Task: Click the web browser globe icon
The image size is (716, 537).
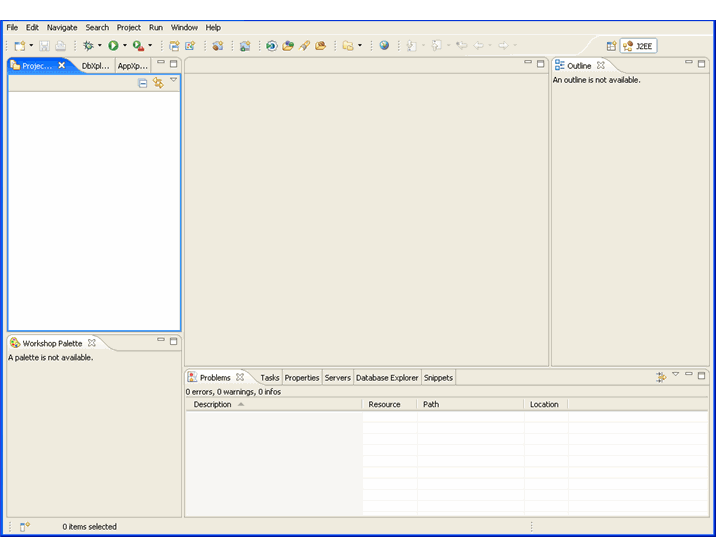Action: tap(384, 45)
